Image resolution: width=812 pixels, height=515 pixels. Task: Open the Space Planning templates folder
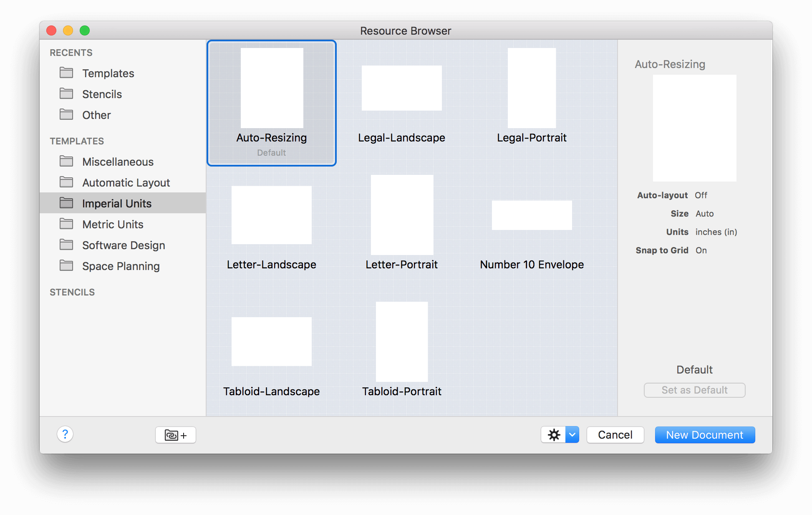pyautogui.click(x=123, y=266)
